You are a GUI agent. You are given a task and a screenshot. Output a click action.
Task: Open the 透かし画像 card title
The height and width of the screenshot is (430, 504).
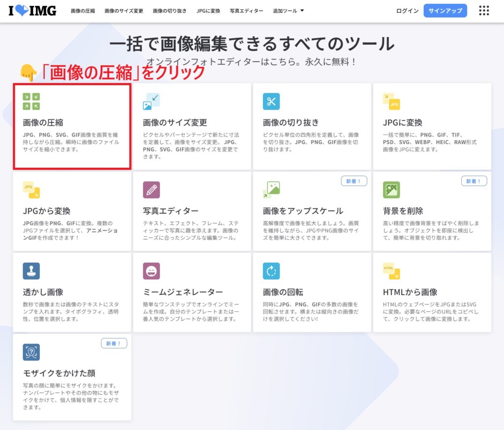point(43,292)
